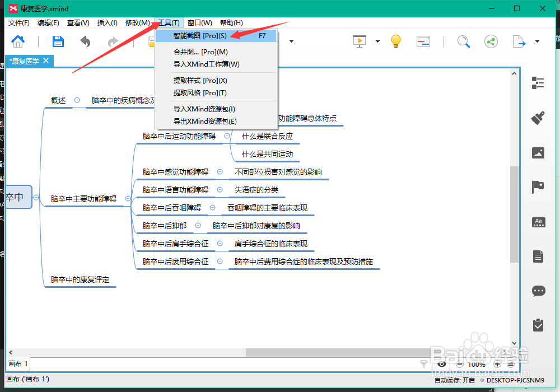This screenshot has width=560, height=392.
Task: Open the Outline panel icon
Action: (x=538, y=83)
